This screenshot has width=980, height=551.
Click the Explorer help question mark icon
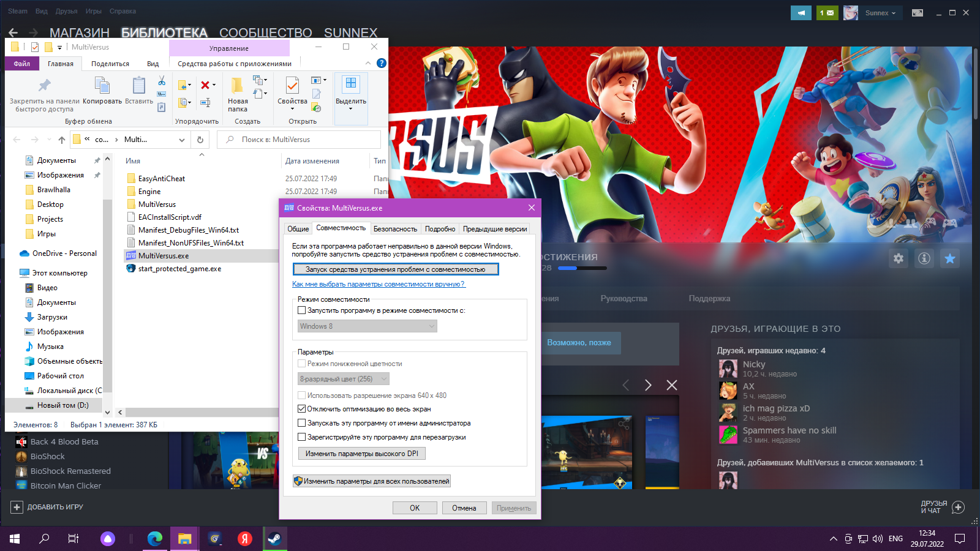[382, 63]
